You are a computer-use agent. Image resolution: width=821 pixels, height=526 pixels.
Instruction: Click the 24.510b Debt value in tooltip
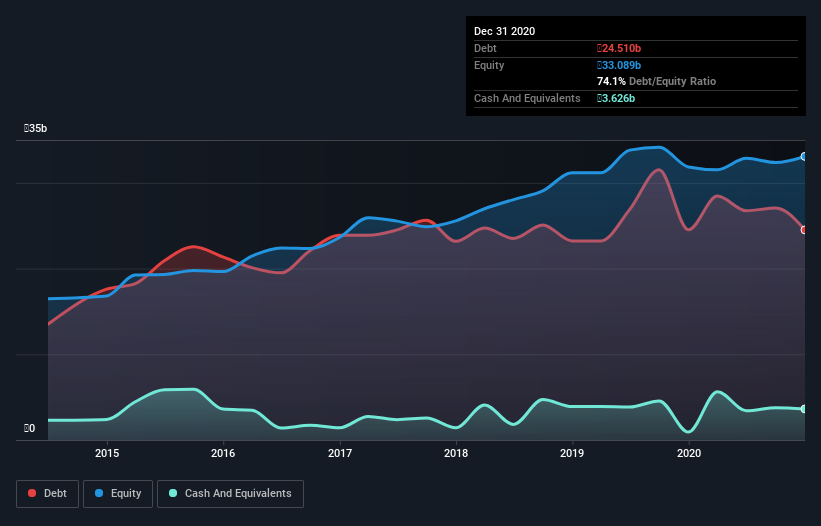tap(619, 48)
